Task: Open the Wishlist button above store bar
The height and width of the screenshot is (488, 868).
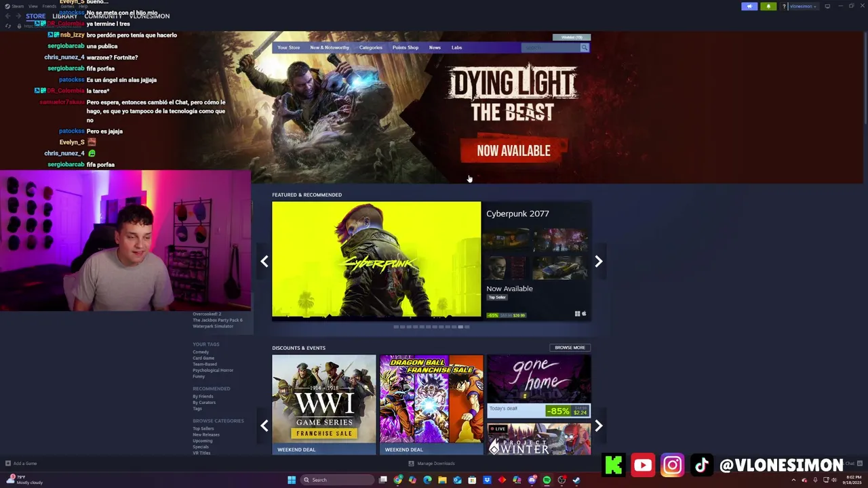Action: click(572, 37)
